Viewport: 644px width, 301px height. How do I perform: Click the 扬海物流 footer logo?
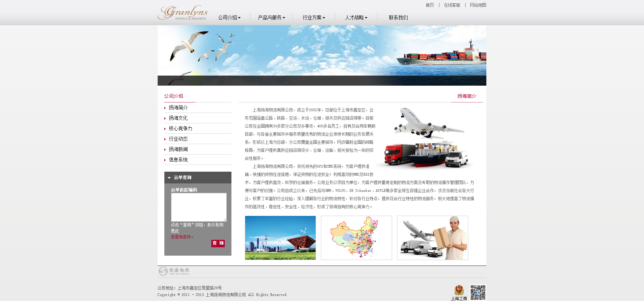[174, 271]
